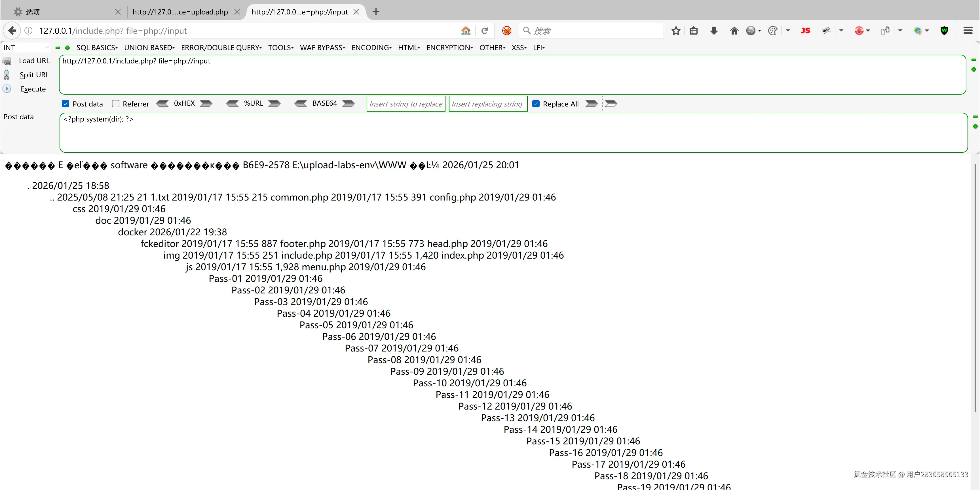The height and width of the screenshot is (490, 980).
Task: Open the downloads arrow icon
Action: tap(714, 31)
